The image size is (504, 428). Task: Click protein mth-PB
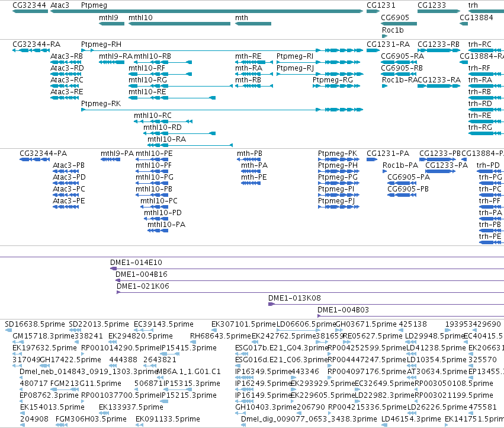coord(250,153)
